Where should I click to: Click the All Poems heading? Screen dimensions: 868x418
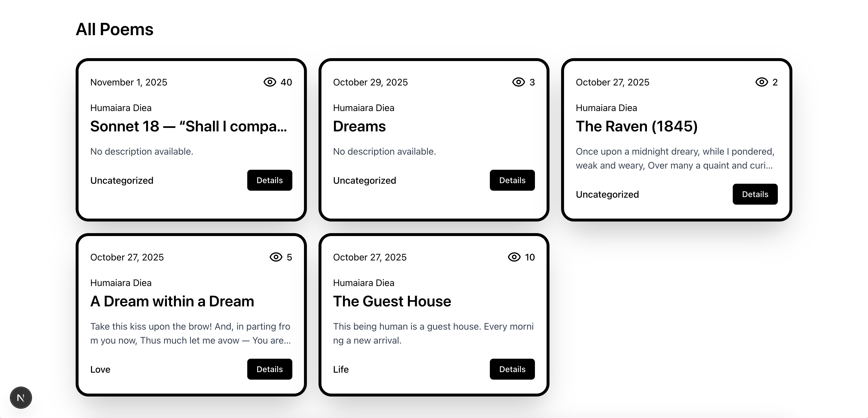click(x=115, y=30)
